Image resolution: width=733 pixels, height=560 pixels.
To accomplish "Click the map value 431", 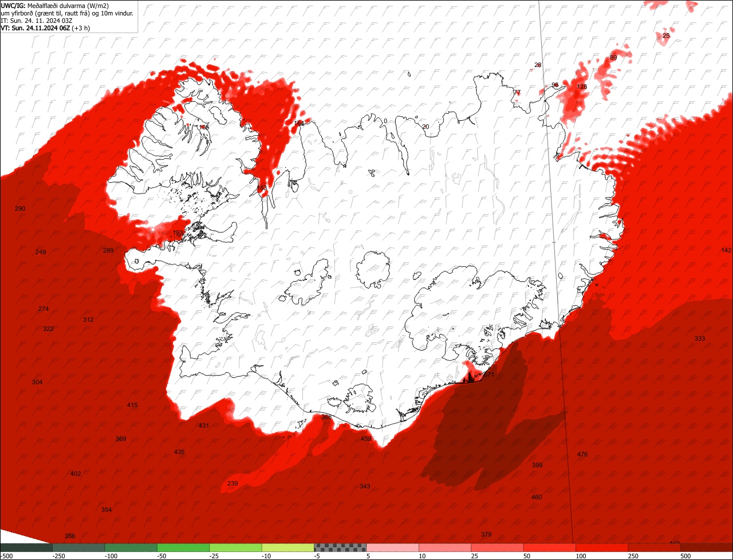I will [x=204, y=425].
